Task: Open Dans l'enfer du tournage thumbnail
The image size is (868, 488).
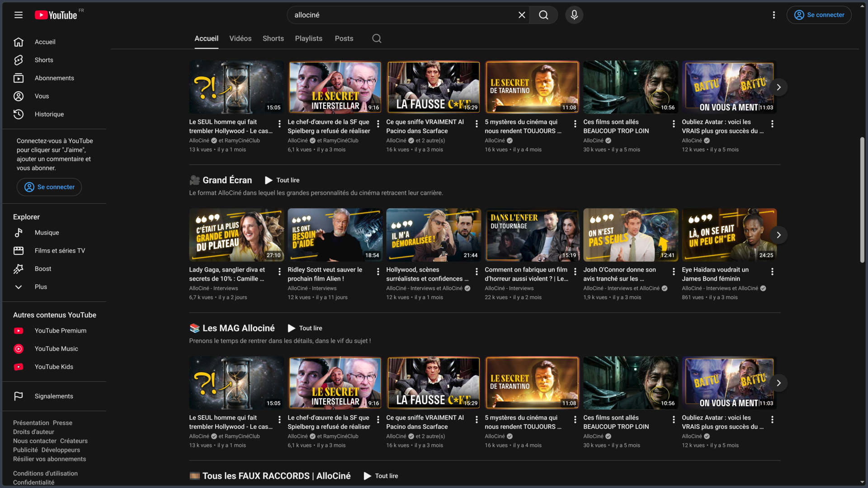Action: point(532,235)
